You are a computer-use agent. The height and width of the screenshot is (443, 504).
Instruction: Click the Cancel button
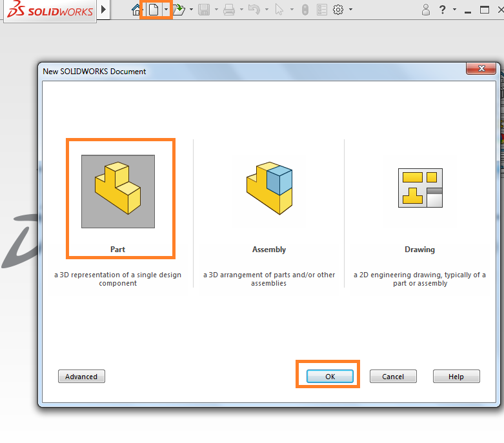(393, 377)
